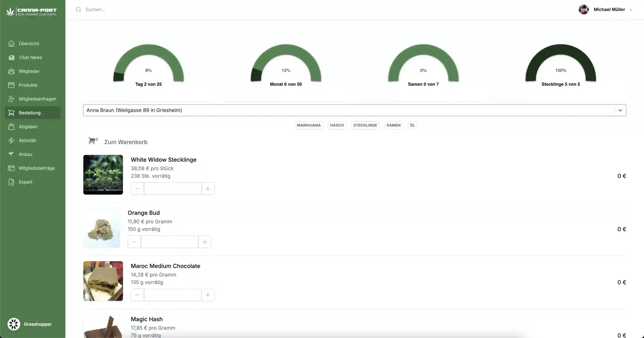Click the Stecklinge 5 von 5 gauge
The height and width of the screenshot is (338, 644).
(560, 65)
